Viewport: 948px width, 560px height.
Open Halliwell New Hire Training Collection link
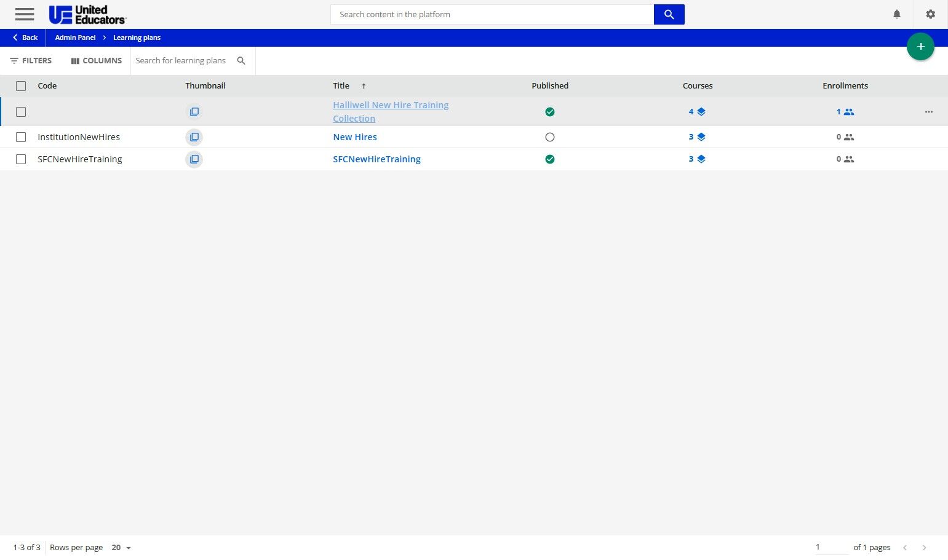click(391, 112)
